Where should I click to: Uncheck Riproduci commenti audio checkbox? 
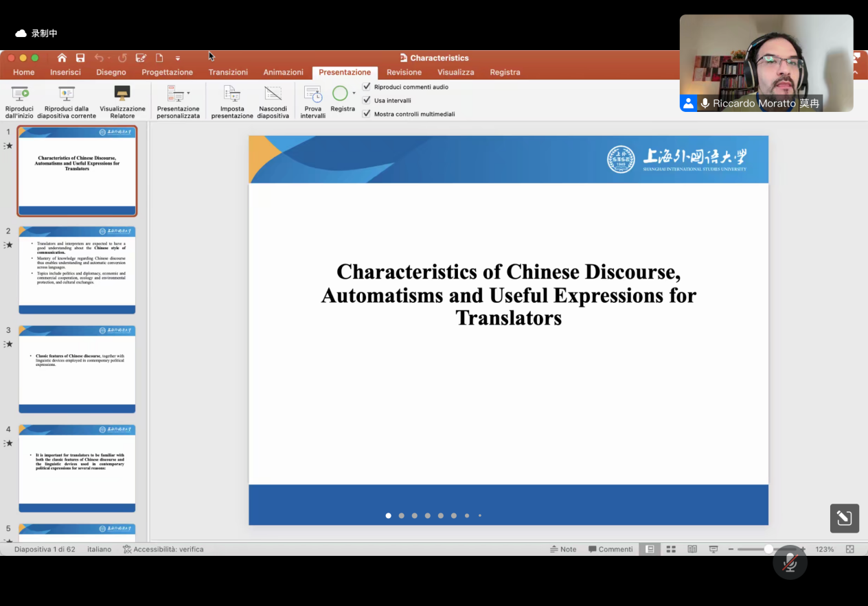[x=367, y=86]
